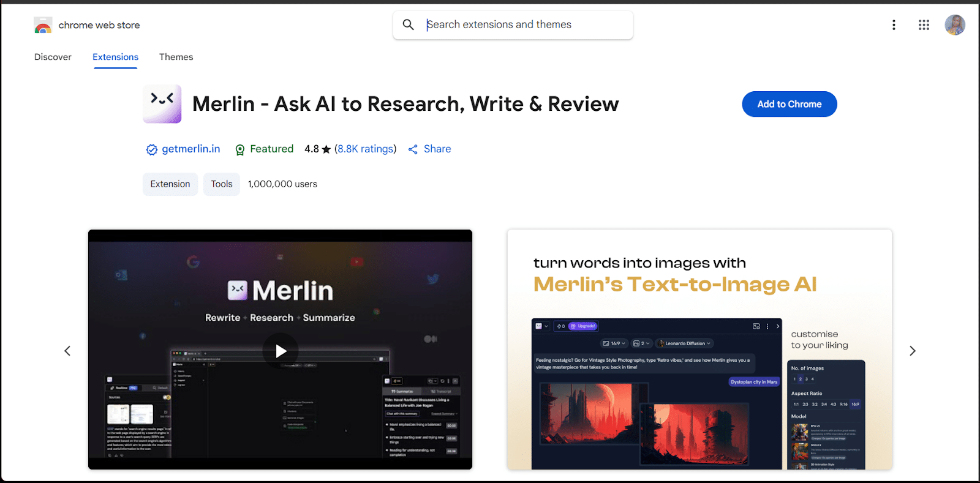Click the search magnifier icon
This screenshot has width=980, height=483.
409,24
